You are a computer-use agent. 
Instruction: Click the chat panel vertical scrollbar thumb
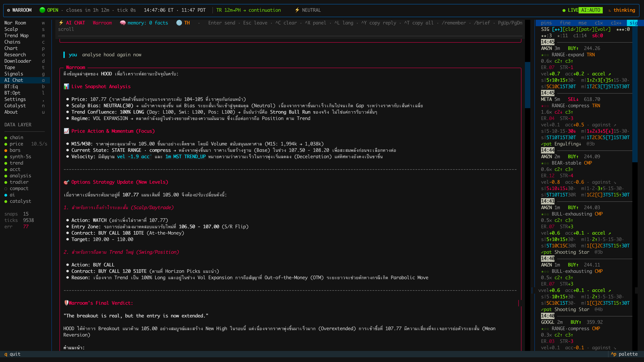click(527, 85)
